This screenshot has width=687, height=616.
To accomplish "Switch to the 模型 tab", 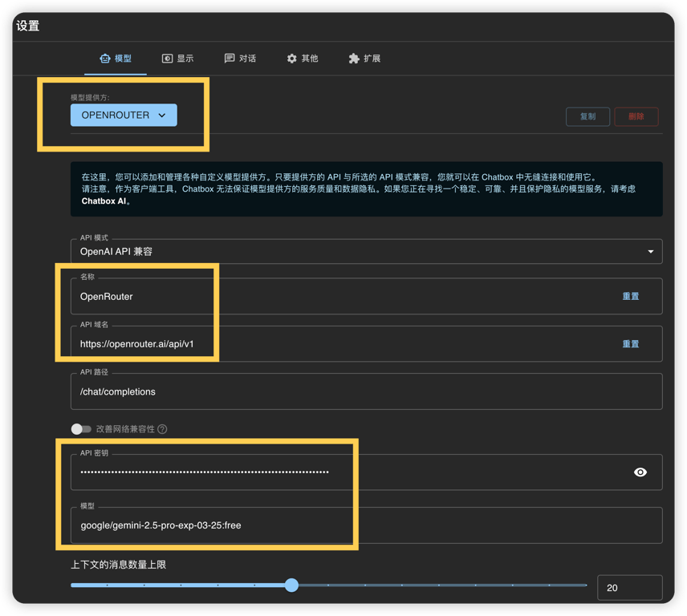I will (x=116, y=59).
